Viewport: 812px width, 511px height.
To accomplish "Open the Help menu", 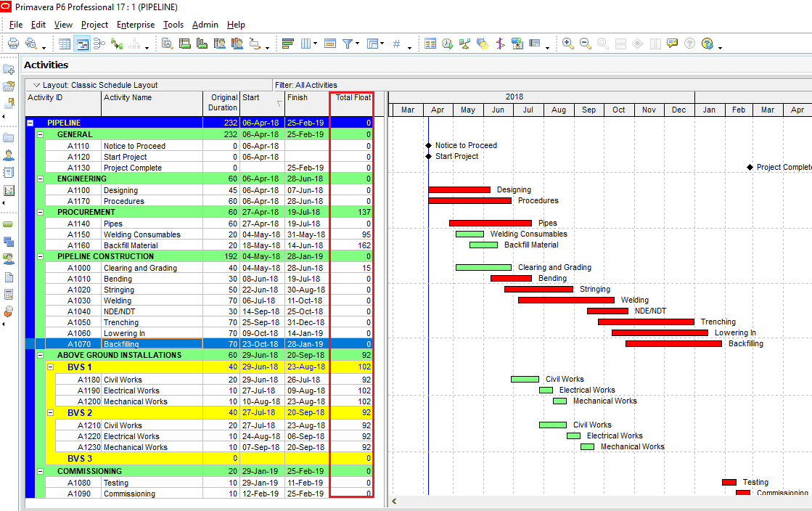I will point(236,25).
